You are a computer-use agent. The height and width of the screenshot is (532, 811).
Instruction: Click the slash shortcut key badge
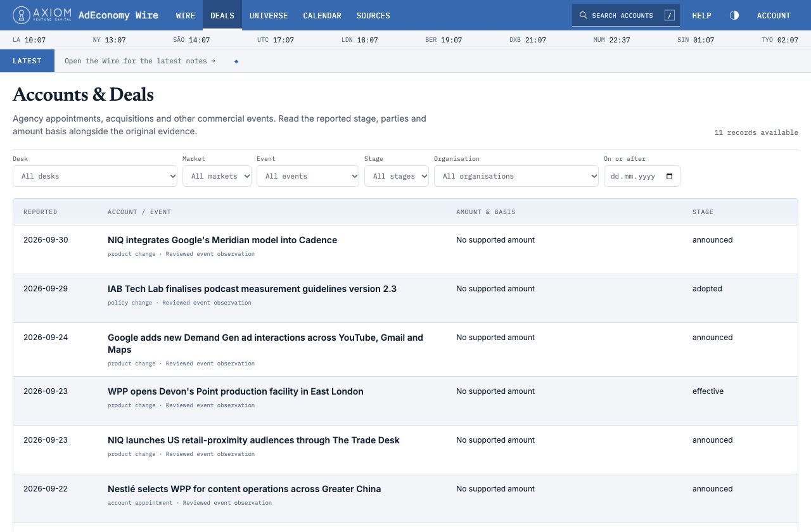tap(670, 15)
